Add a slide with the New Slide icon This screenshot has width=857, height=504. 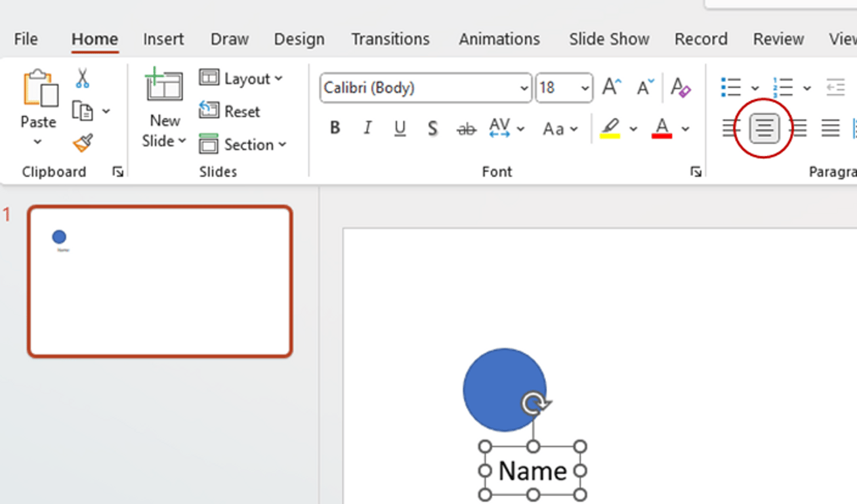164,86
